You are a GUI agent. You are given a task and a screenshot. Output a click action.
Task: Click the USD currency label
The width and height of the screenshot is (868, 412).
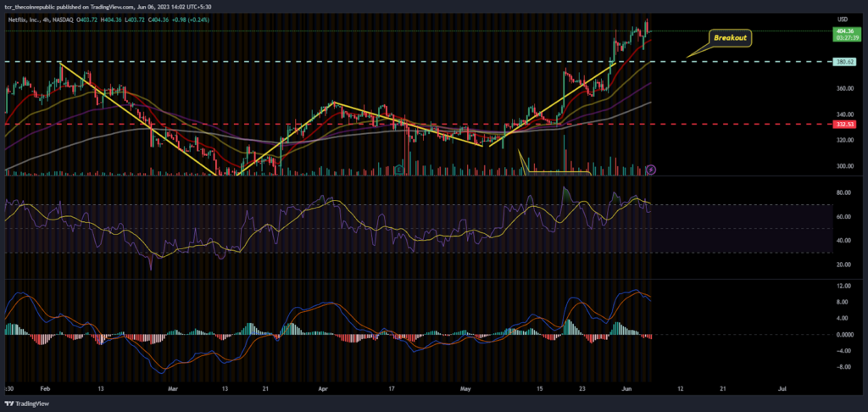843,19
